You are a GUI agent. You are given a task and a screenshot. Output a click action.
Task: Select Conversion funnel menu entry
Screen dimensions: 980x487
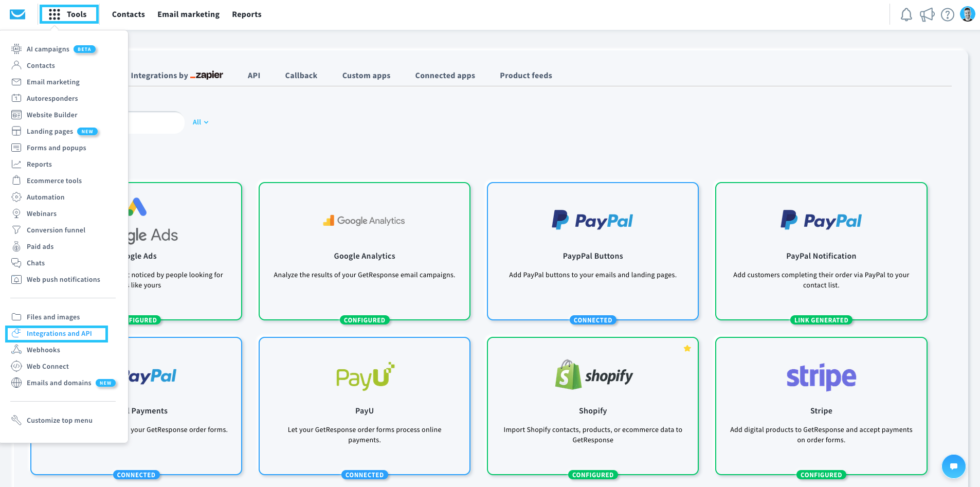tap(56, 230)
